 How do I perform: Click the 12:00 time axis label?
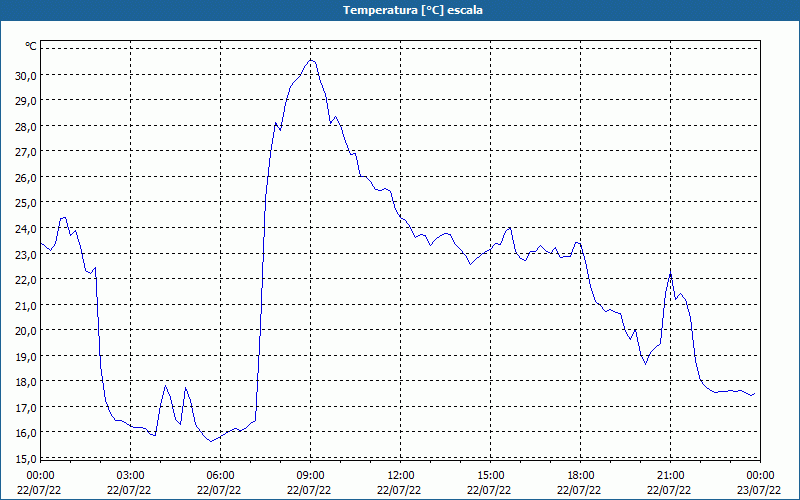click(401, 476)
